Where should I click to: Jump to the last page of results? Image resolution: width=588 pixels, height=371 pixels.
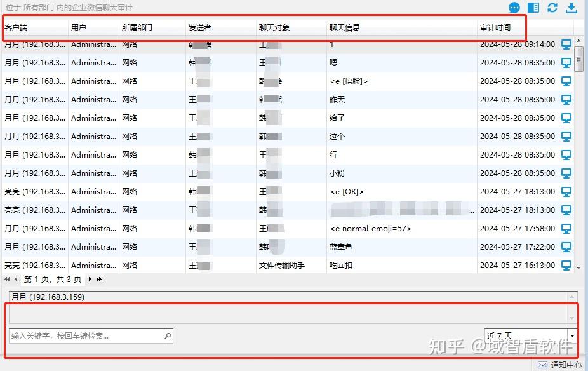pos(99,279)
